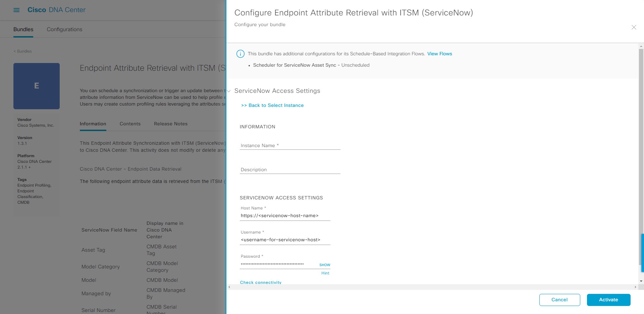Open the Release Notes tab
This screenshot has width=644, height=314.
[171, 124]
